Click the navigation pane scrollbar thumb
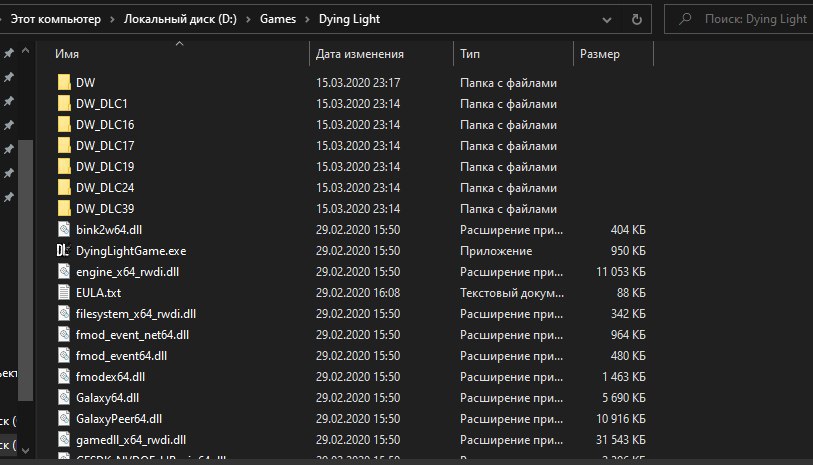This screenshot has height=465, width=813. coord(25,270)
